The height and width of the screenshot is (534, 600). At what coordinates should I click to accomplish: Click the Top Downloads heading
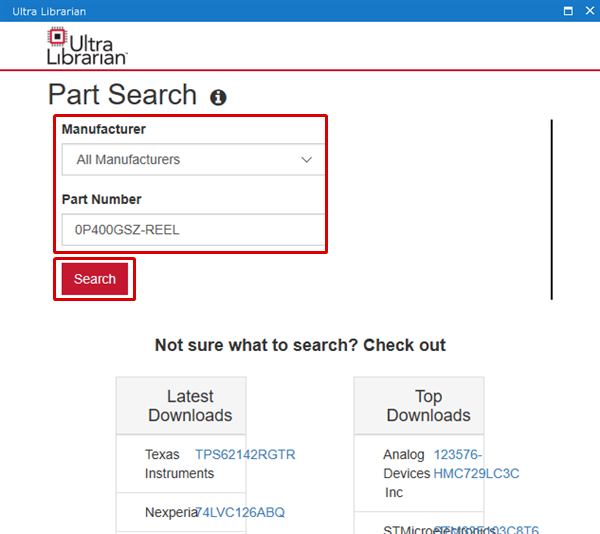(x=429, y=406)
